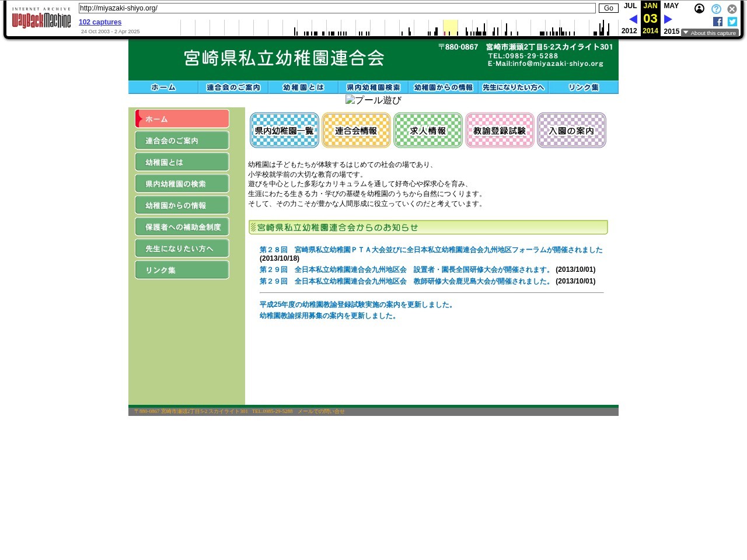
Task: Go to next capture with right arrow
Action: [668, 19]
